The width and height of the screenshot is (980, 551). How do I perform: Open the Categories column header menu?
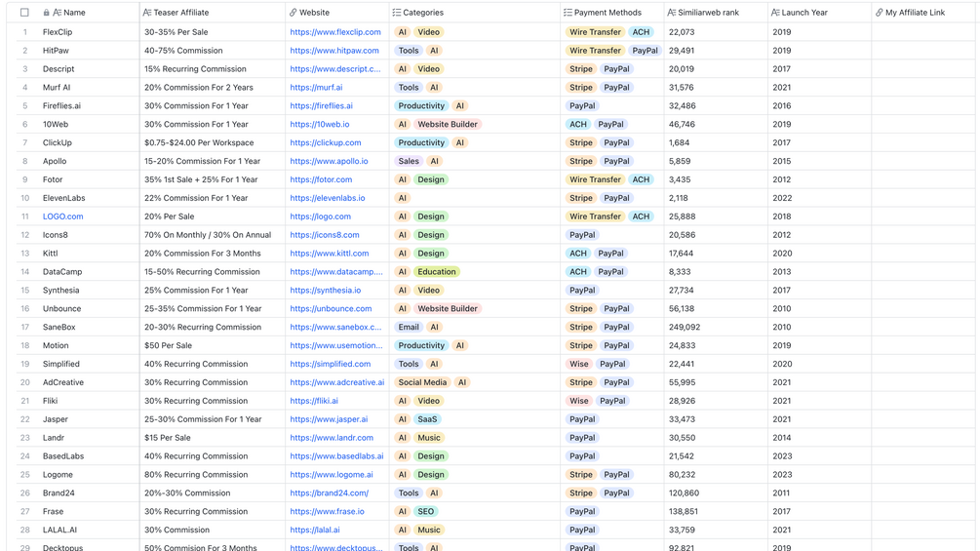click(423, 13)
